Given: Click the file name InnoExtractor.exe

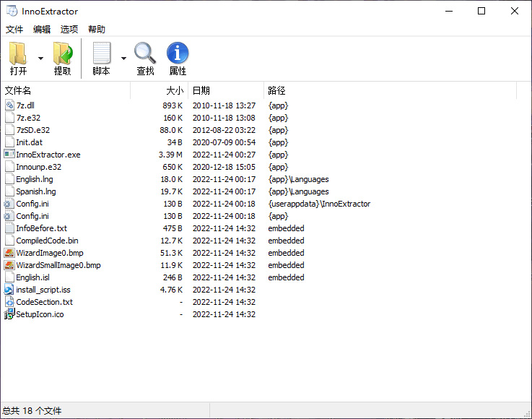Looking at the screenshot, I should (48, 155).
